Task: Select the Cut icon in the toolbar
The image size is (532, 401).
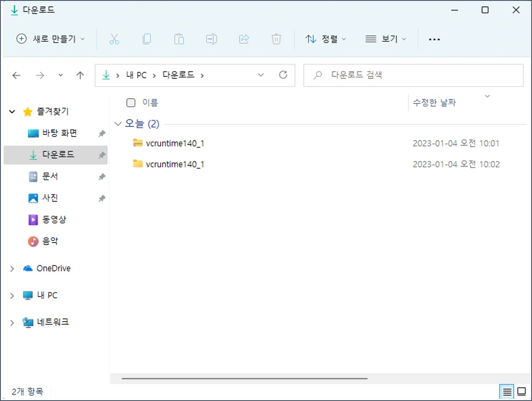Action: tap(114, 39)
